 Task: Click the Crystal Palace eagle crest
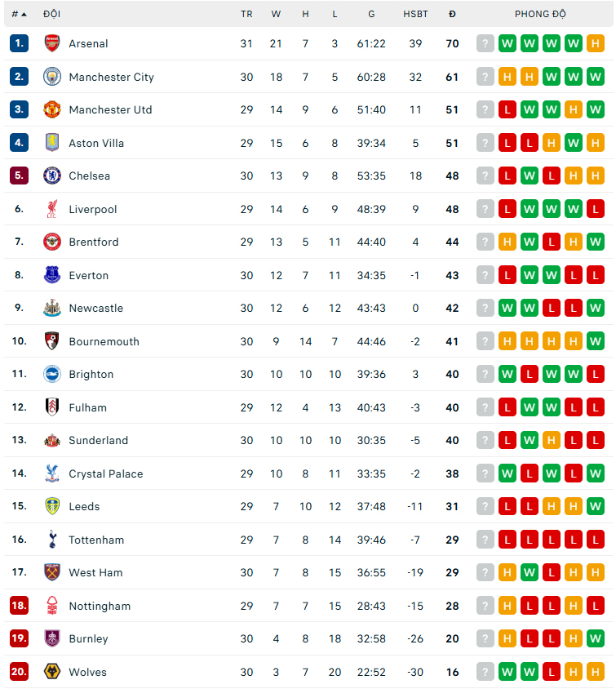coord(51,473)
